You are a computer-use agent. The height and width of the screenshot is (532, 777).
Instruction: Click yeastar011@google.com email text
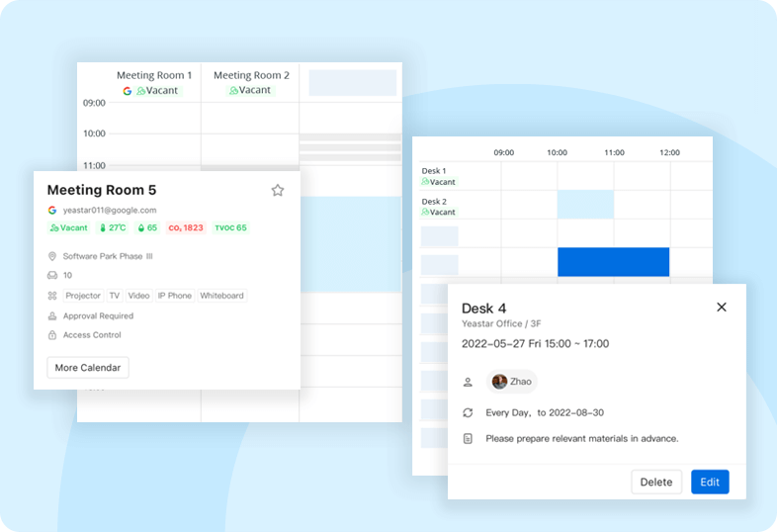(x=110, y=211)
